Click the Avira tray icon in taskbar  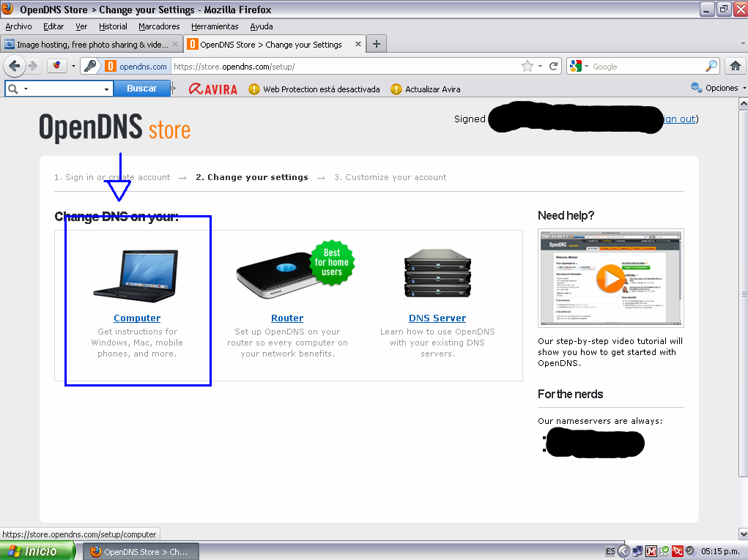coord(677,551)
